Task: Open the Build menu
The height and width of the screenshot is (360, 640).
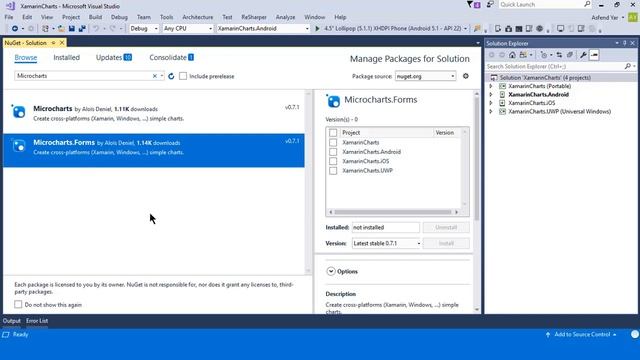Action: [95, 17]
